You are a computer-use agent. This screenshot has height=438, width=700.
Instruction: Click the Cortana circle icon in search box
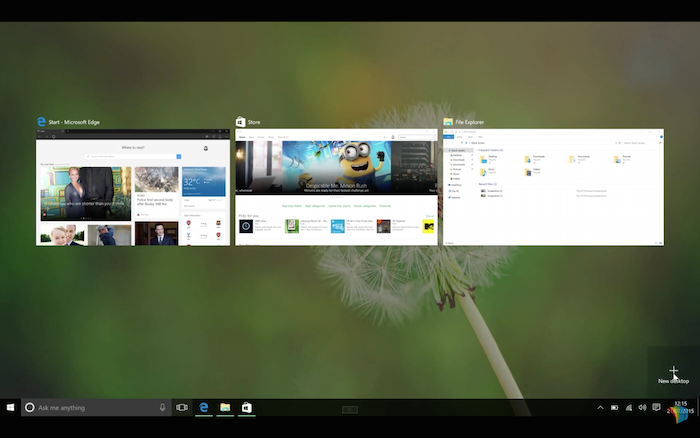[29, 408]
